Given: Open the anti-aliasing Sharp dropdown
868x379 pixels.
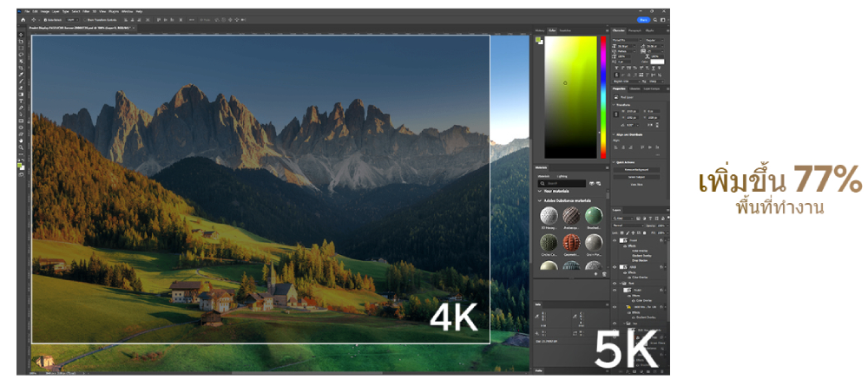Looking at the screenshot, I should [x=656, y=82].
